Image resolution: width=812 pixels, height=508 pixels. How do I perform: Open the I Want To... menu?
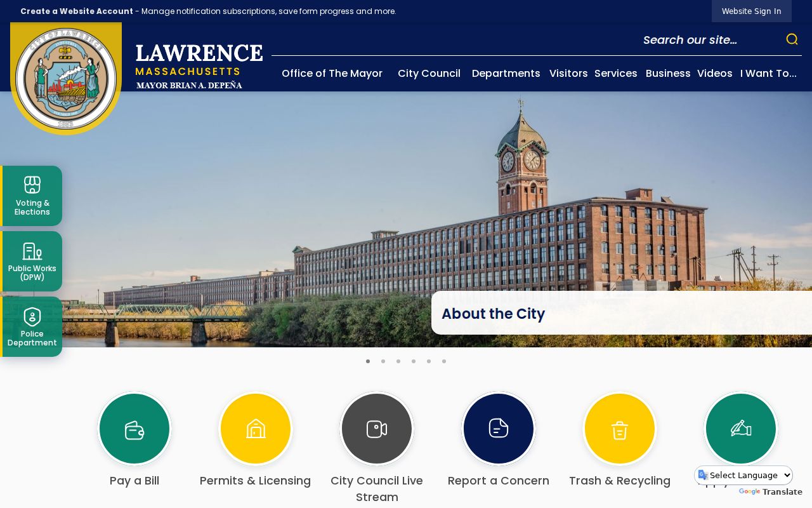pos(768,73)
